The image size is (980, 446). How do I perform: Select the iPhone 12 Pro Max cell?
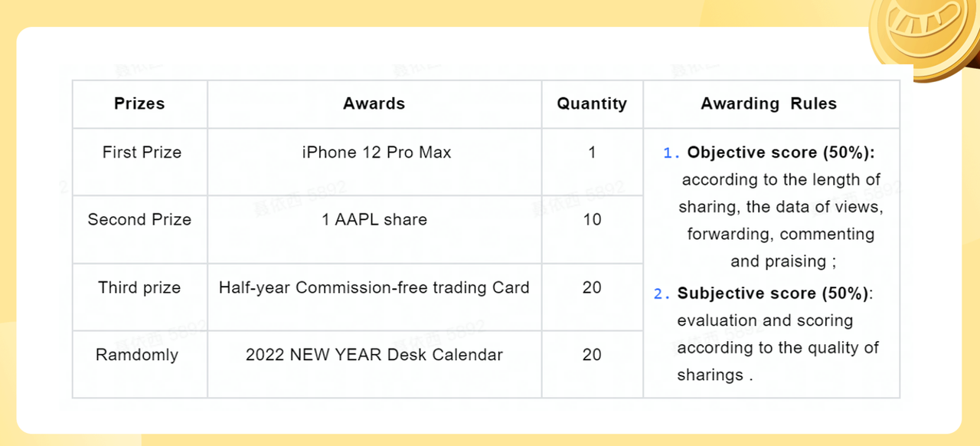tap(376, 152)
